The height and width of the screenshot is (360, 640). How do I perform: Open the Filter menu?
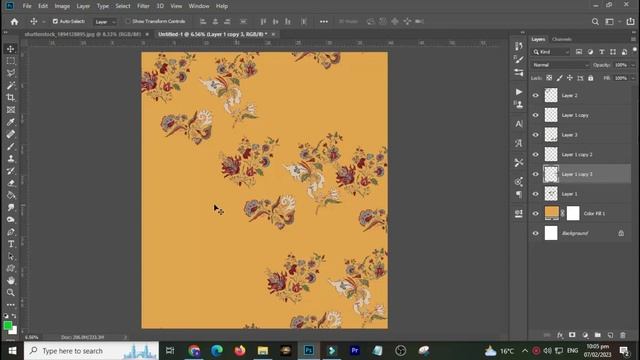pyautogui.click(x=143, y=6)
